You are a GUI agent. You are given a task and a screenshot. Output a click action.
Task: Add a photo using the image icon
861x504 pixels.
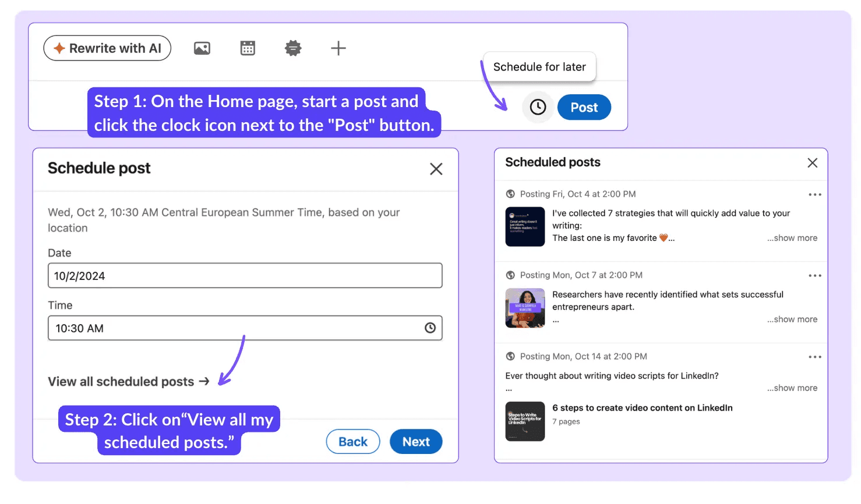(x=202, y=48)
